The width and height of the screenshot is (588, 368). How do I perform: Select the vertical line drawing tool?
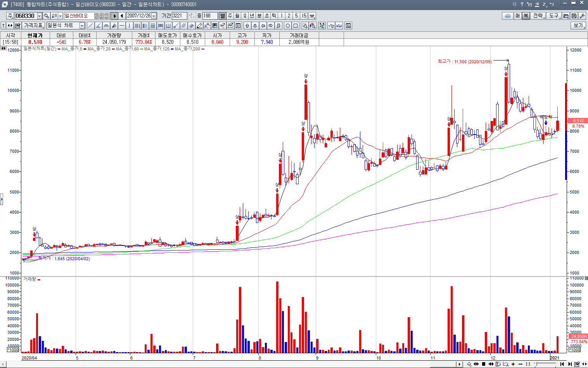130,26
